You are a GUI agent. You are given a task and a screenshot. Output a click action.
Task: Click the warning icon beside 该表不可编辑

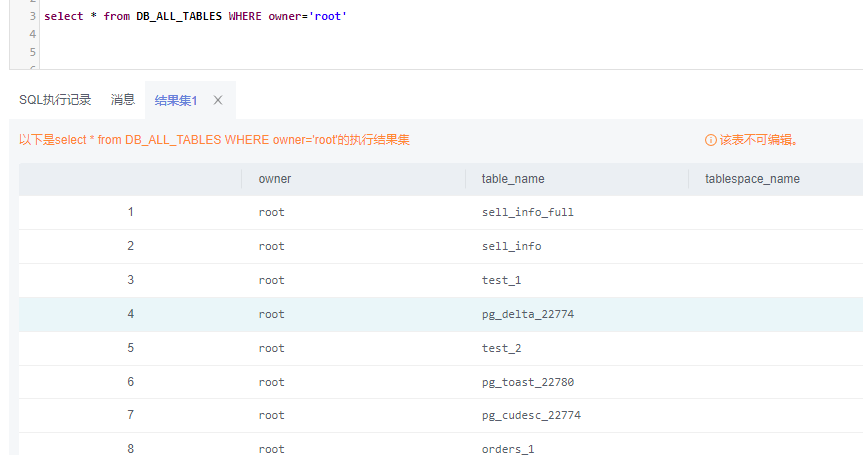click(711, 140)
